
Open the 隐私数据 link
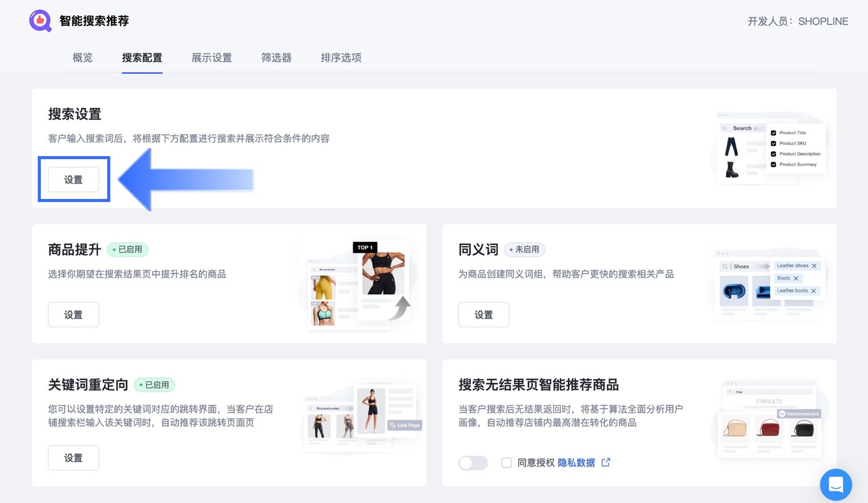click(x=576, y=463)
